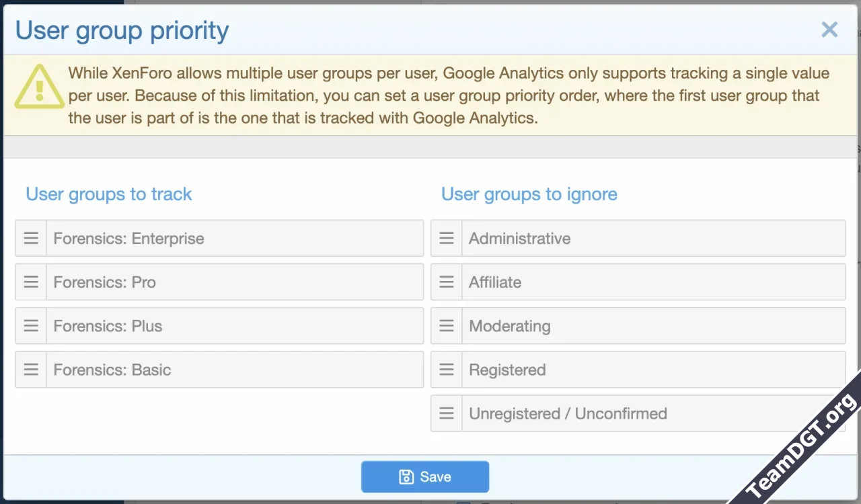Viewport: 861px width, 504px height.
Task: Click the drag handle beside Forensics: Enterprise
Action: pos(31,238)
